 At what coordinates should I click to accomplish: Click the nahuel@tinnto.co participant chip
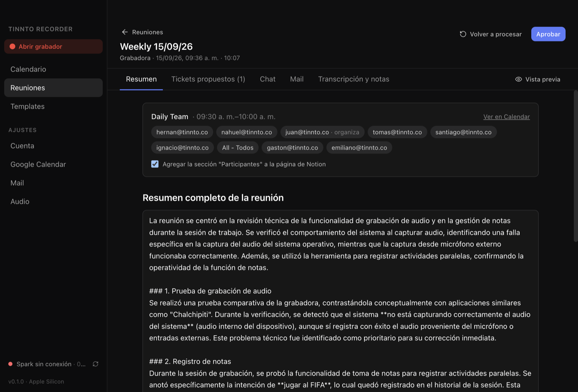pyautogui.click(x=247, y=132)
